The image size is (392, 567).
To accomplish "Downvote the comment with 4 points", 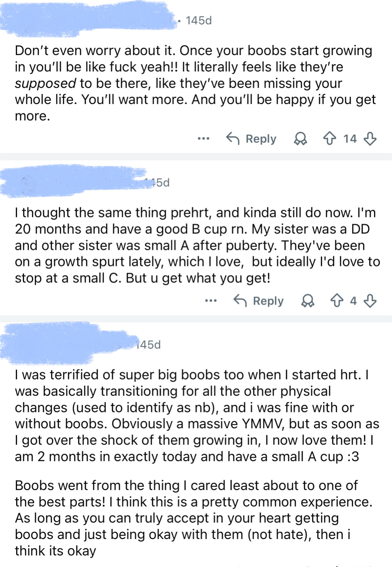I will (370, 301).
